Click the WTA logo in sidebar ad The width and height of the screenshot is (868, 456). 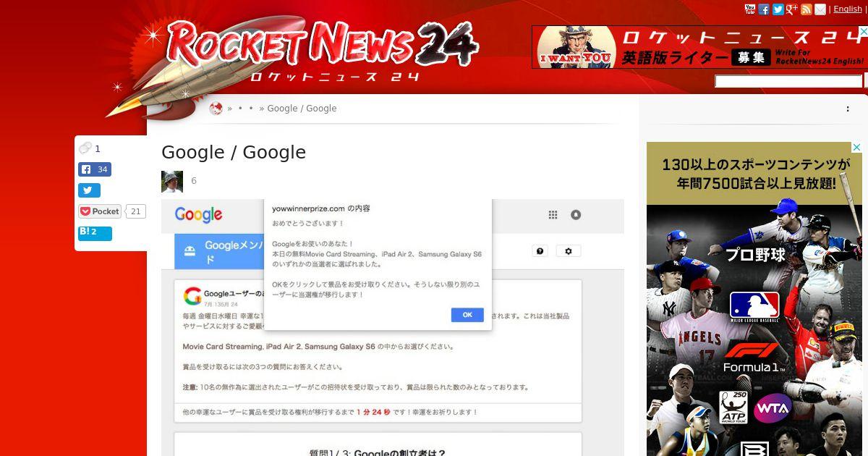[x=773, y=410]
